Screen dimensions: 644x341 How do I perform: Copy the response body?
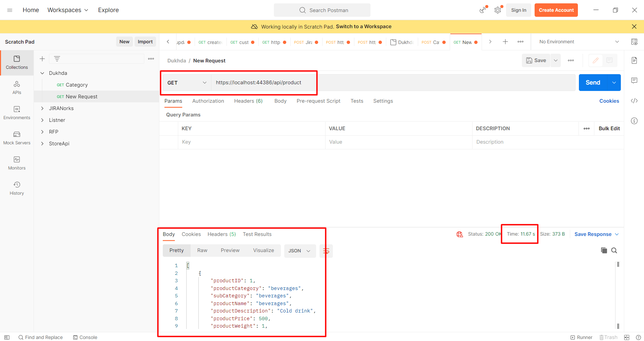604,250
